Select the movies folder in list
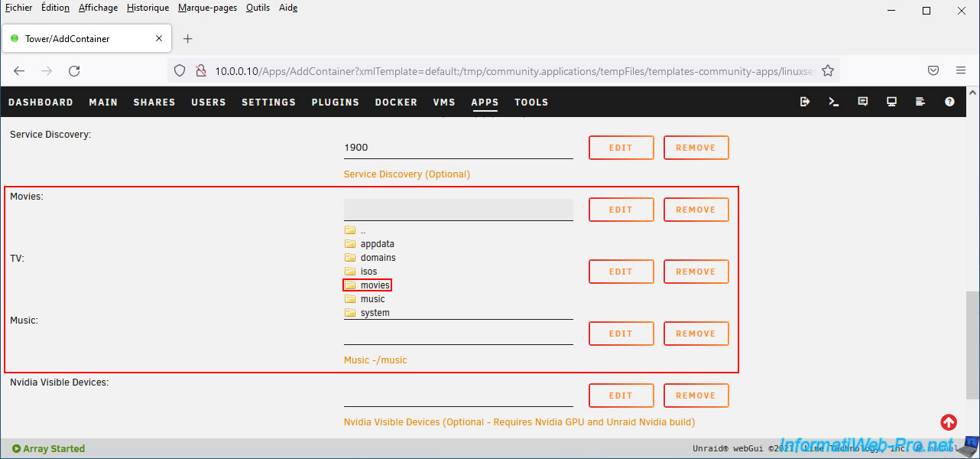The height and width of the screenshot is (459, 980). pos(375,285)
